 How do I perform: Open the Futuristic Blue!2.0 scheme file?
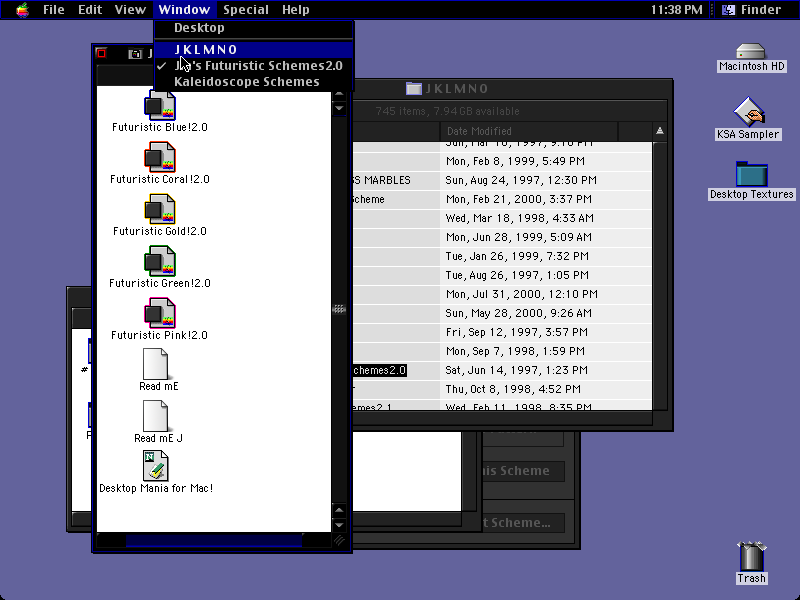[x=160, y=106]
